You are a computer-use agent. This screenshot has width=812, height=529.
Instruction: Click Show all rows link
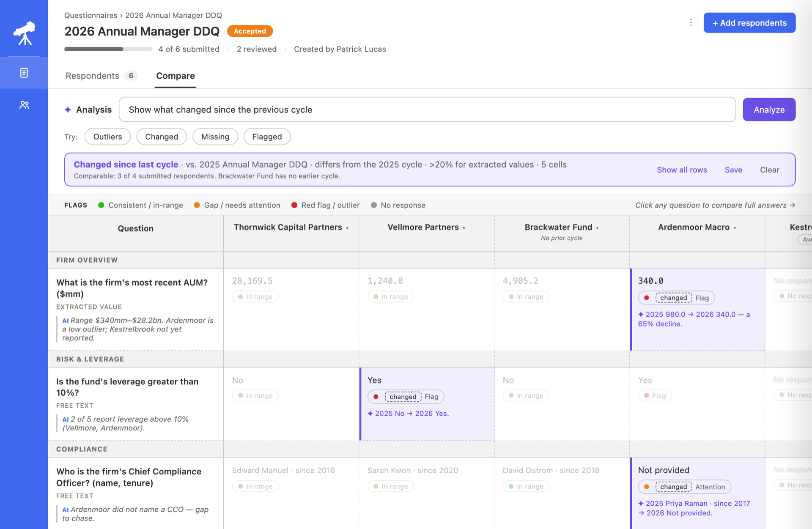(x=682, y=170)
